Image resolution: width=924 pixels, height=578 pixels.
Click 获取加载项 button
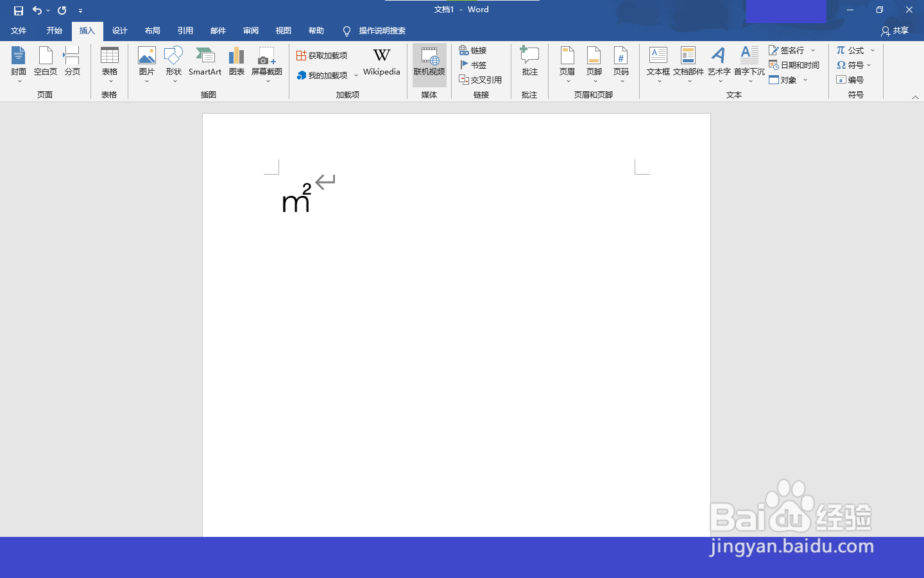point(322,56)
